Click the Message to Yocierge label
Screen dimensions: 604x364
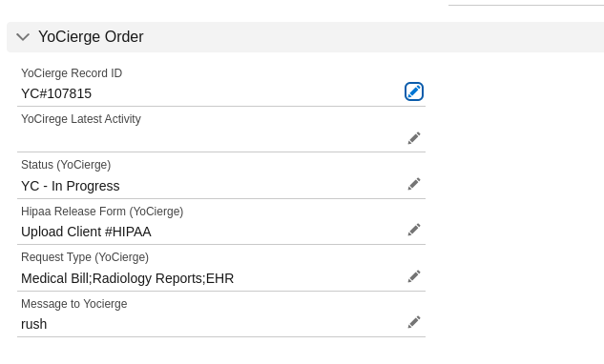point(74,304)
